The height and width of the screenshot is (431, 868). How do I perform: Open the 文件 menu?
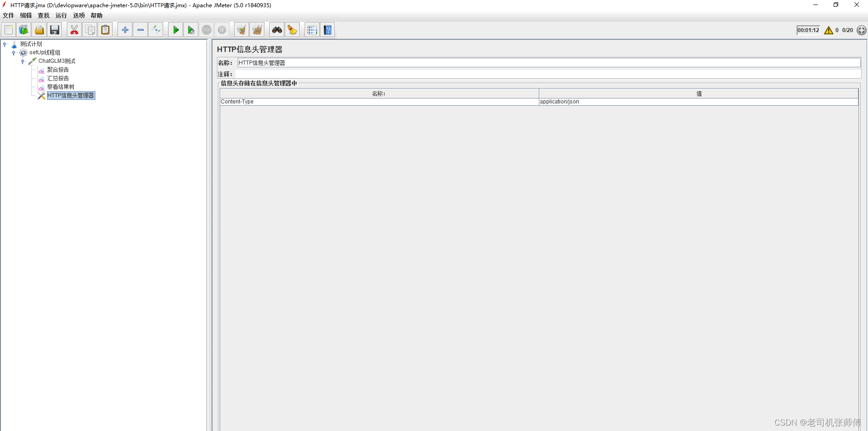click(x=8, y=15)
